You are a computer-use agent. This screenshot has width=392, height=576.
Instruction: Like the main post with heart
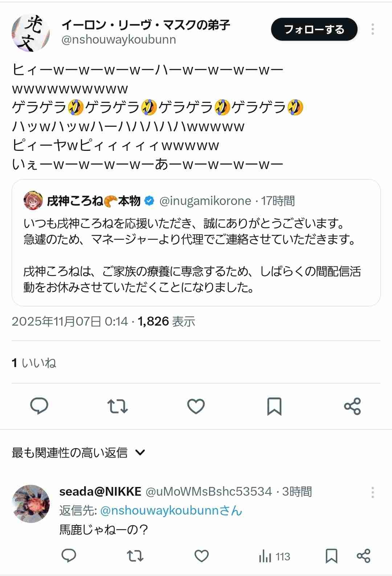click(x=196, y=406)
